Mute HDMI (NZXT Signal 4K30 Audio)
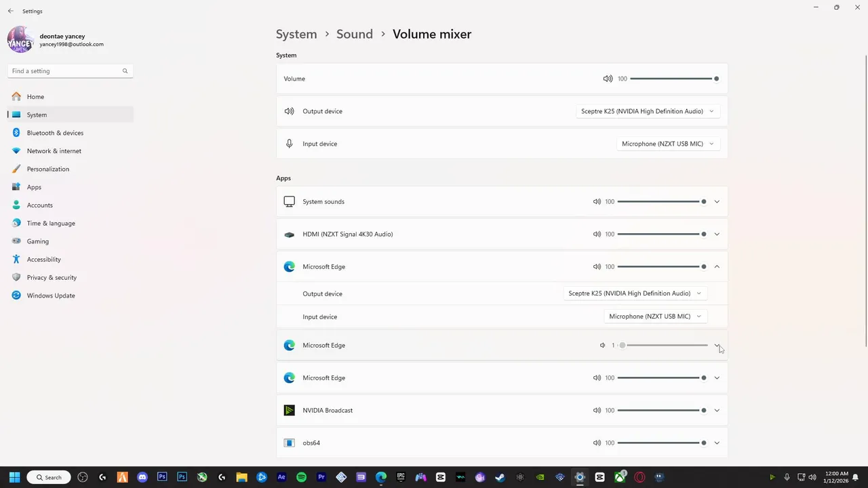This screenshot has height=488, width=868. coord(597,235)
